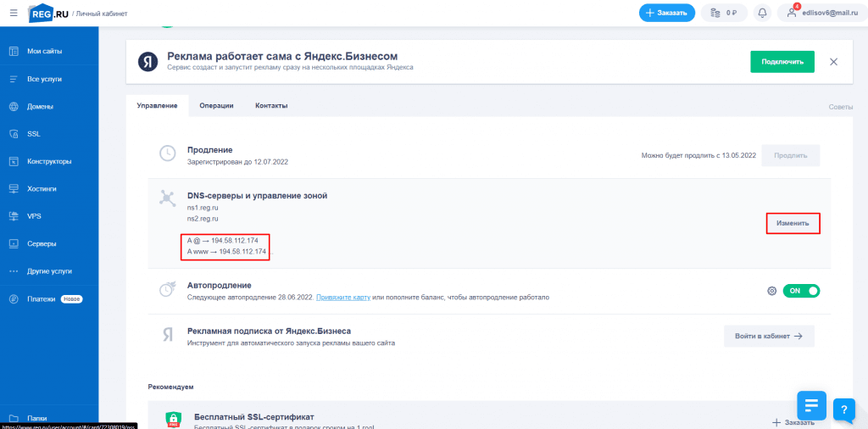Toggle the Автопродление ON switch
The width and height of the screenshot is (868, 429).
click(801, 291)
